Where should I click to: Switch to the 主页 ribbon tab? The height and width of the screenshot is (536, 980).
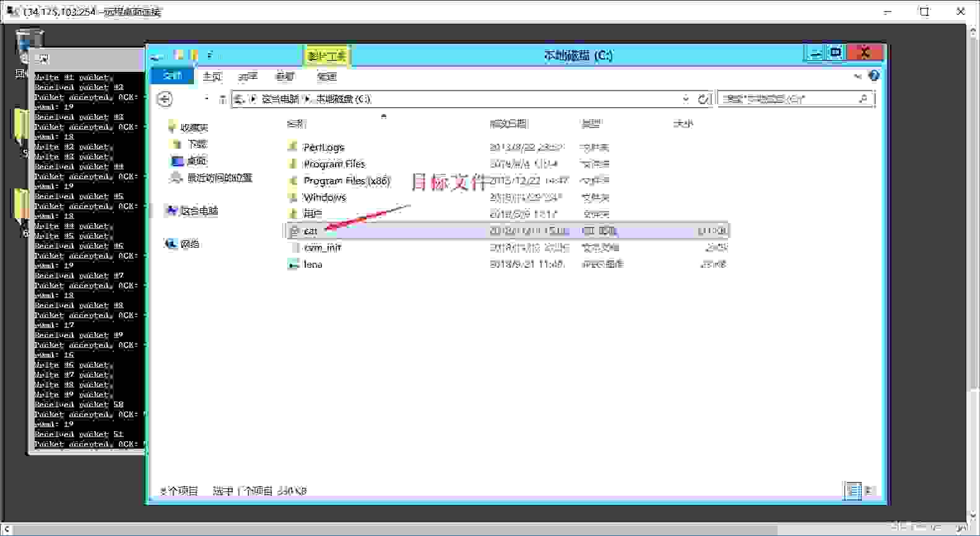(x=212, y=76)
